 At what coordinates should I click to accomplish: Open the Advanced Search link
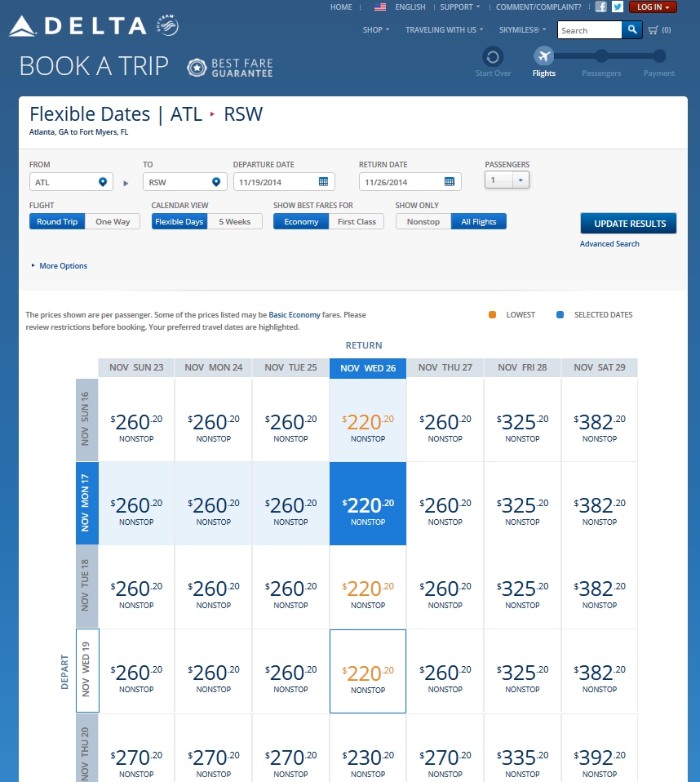(x=609, y=244)
